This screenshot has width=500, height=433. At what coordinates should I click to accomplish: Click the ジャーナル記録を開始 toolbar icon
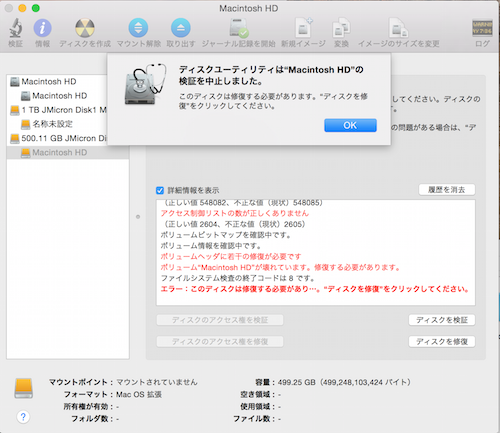[x=239, y=28]
